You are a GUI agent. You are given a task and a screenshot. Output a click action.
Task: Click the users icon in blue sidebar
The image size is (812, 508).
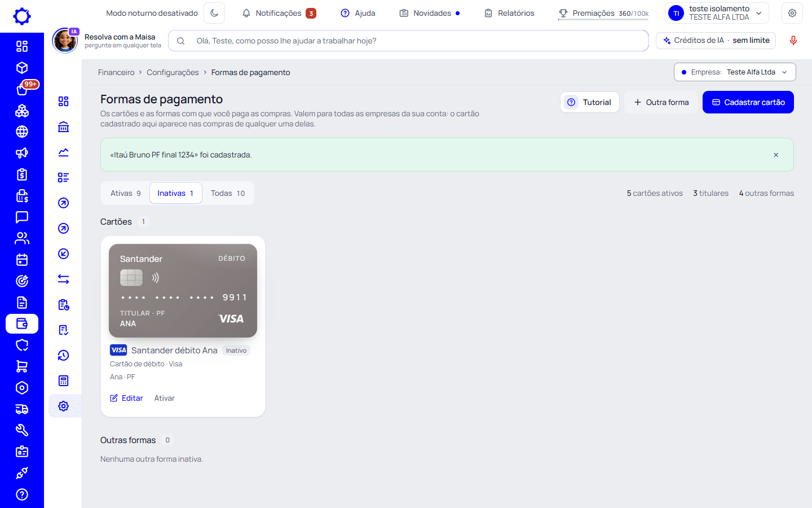pos(22,238)
